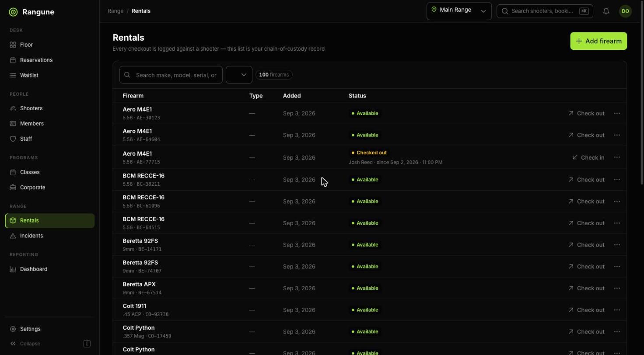This screenshot has width=644, height=355.
Task: Open row options for BCM RECCE-16 BC-38211
Action: (617, 180)
